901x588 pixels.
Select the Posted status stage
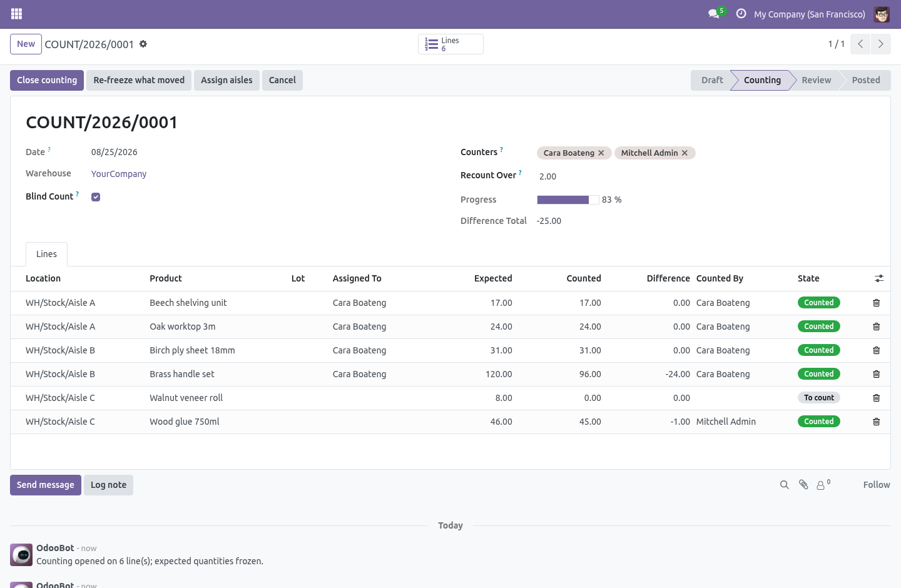[866, 80]
